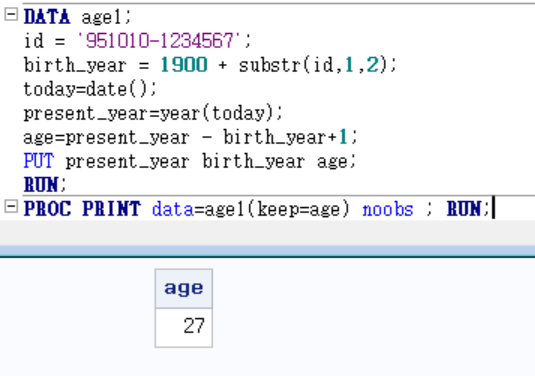Screen dimensions: 535x376
Task: Click substr(id,1,2) function call
Action: pos(314,64)
